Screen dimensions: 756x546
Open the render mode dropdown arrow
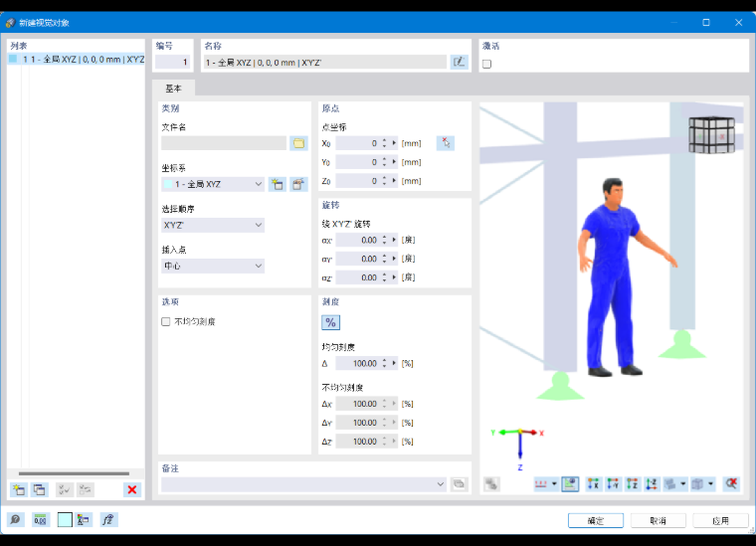click(683, 483)
